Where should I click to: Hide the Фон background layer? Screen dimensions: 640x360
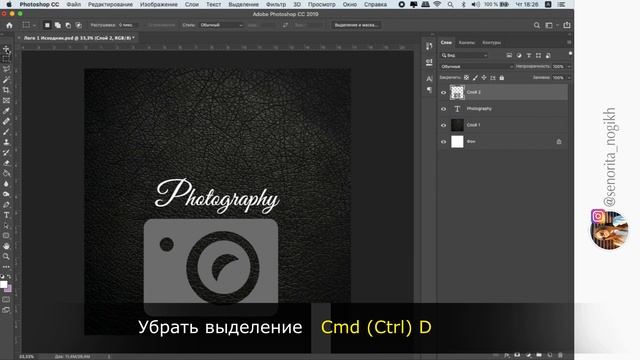[443, 142]
